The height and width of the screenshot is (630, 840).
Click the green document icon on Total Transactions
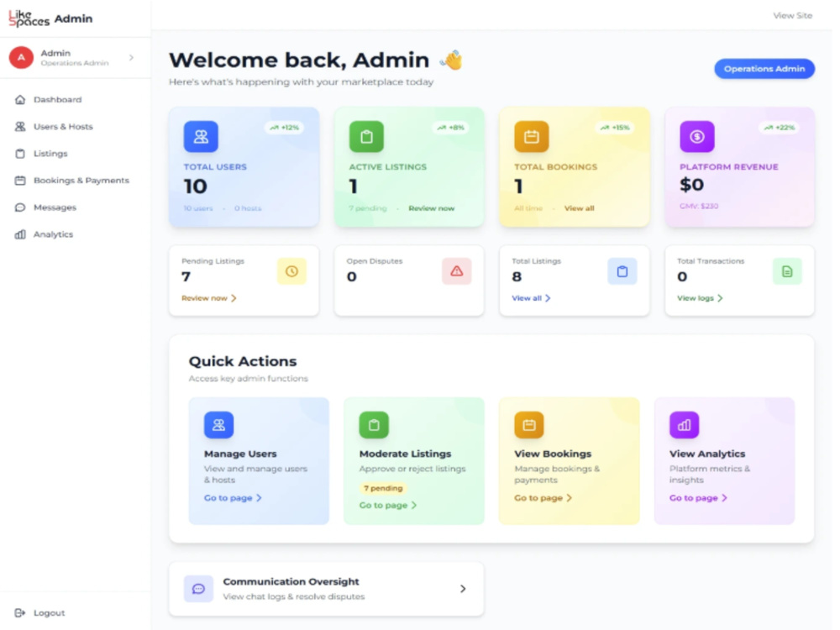pos(787,271)
